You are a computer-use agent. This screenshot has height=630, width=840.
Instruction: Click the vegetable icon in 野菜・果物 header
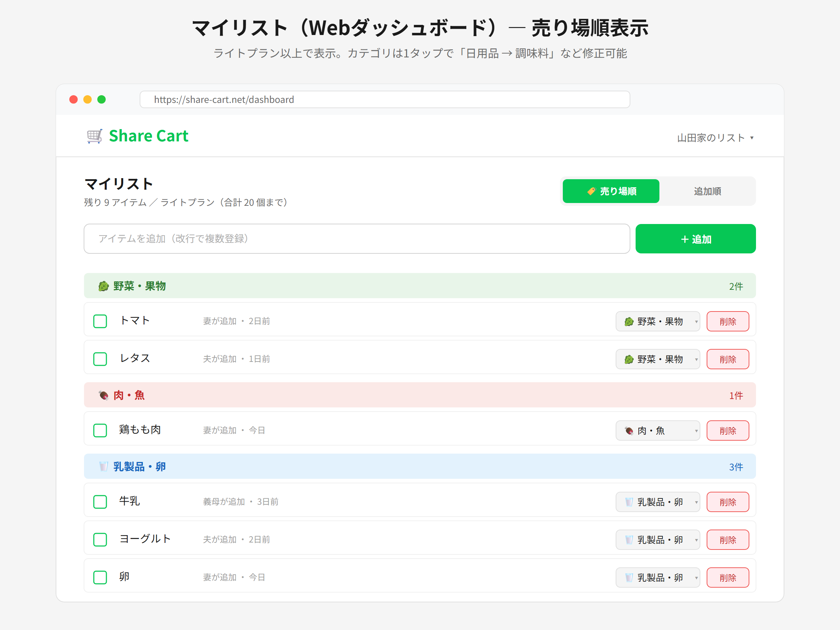click(103, 286)
